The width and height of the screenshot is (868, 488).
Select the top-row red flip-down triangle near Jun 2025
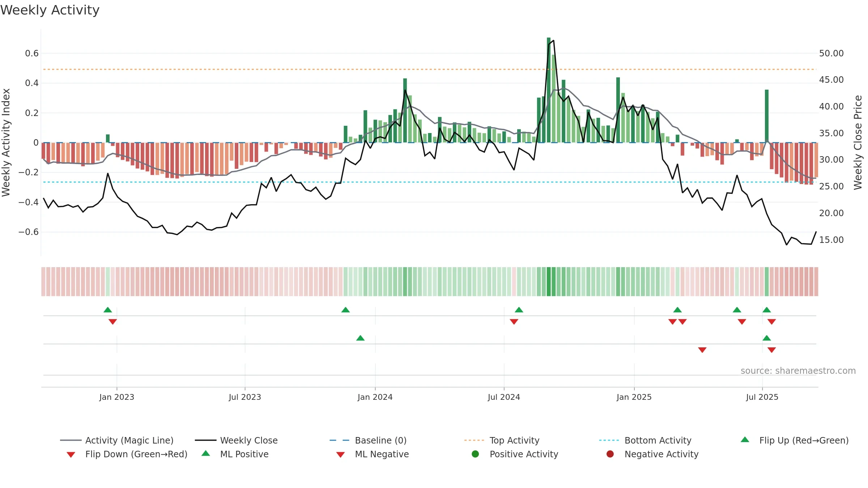(742, 322)
